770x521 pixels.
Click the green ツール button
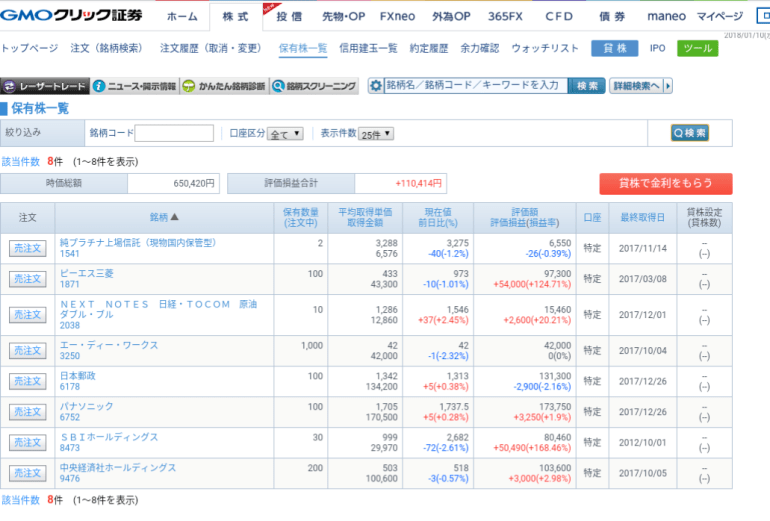click(696, 48)
